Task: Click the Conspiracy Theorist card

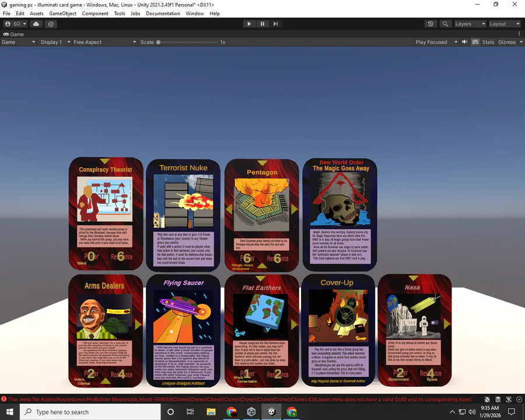Action: coord(106,213)
